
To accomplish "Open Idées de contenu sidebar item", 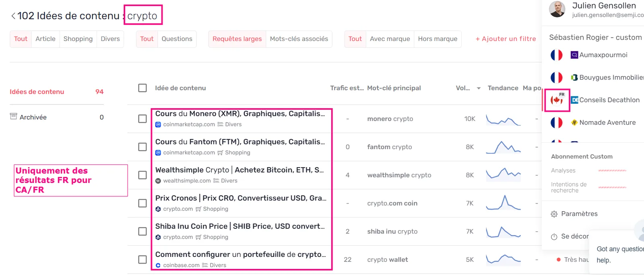I will point(57,92).
